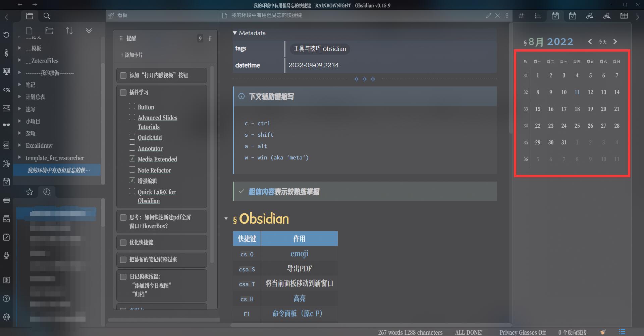Create a new note in file explorer
The width and height of the screenshot is (644, 336).
coord(30,31)
